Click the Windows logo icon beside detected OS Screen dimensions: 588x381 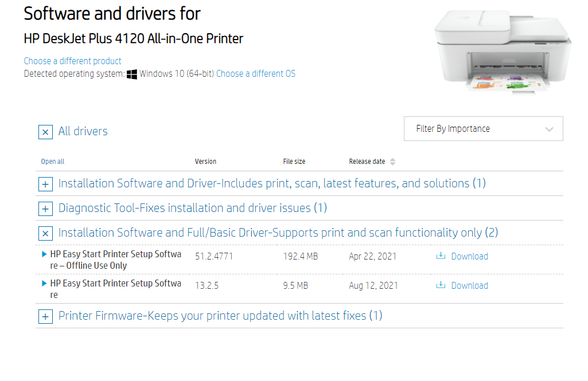pos(131,74)
